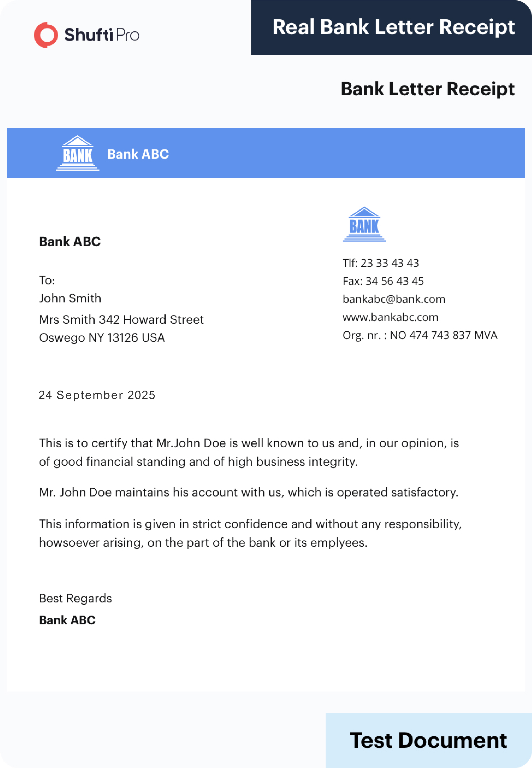Click the "Bank ABC" text in blue header
Screen dimensions: 532x768
coord(138,154)
